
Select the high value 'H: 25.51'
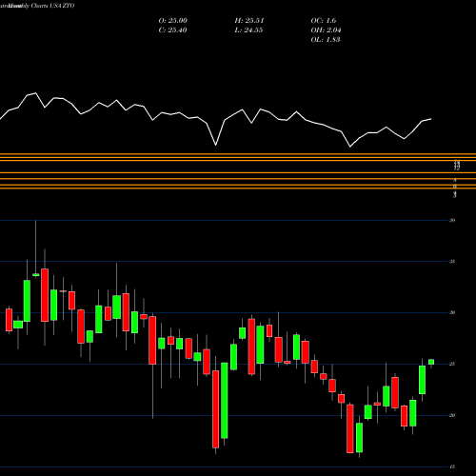(249, 21)
